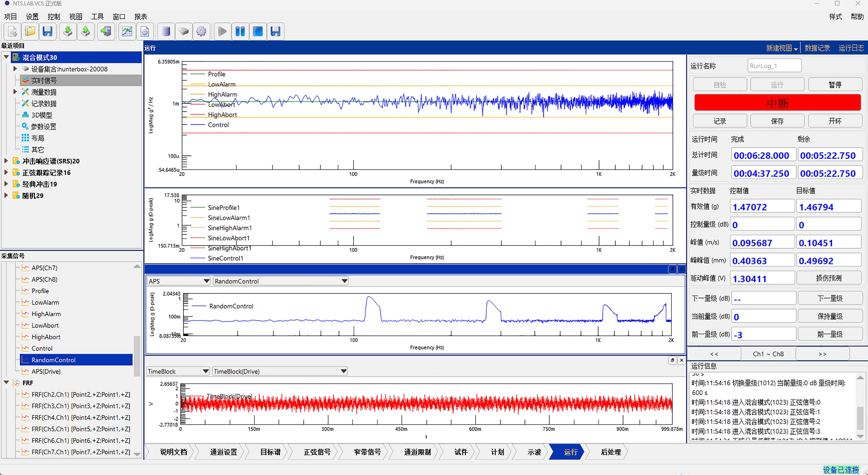The image size is (868, 475).
Task: Click the red 中断 abort button
Action: click(777, 103)
